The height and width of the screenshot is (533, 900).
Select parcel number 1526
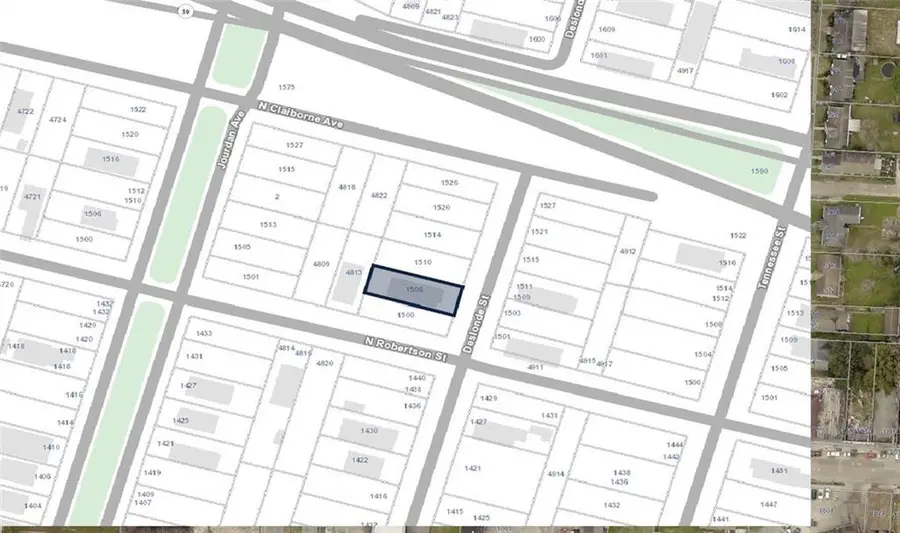[x=449, y=182]
